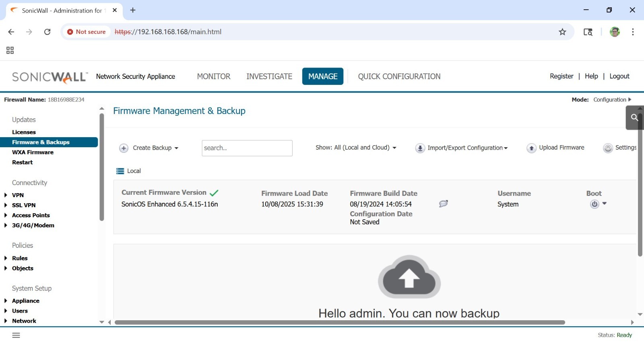Expand the Access Points menu section

click(6, 215)
